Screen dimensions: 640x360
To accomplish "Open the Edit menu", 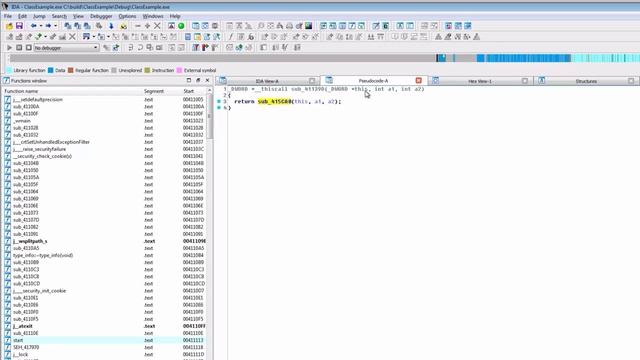I will [x=22, y=16].
